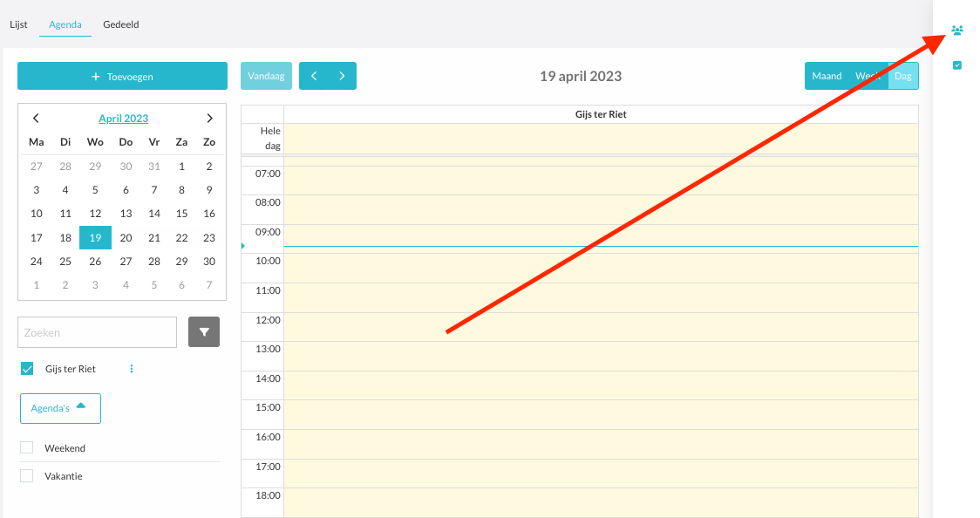980x518 pixels.
Task: Click into the Zoeken search field
Action: (x=98, y=331)
